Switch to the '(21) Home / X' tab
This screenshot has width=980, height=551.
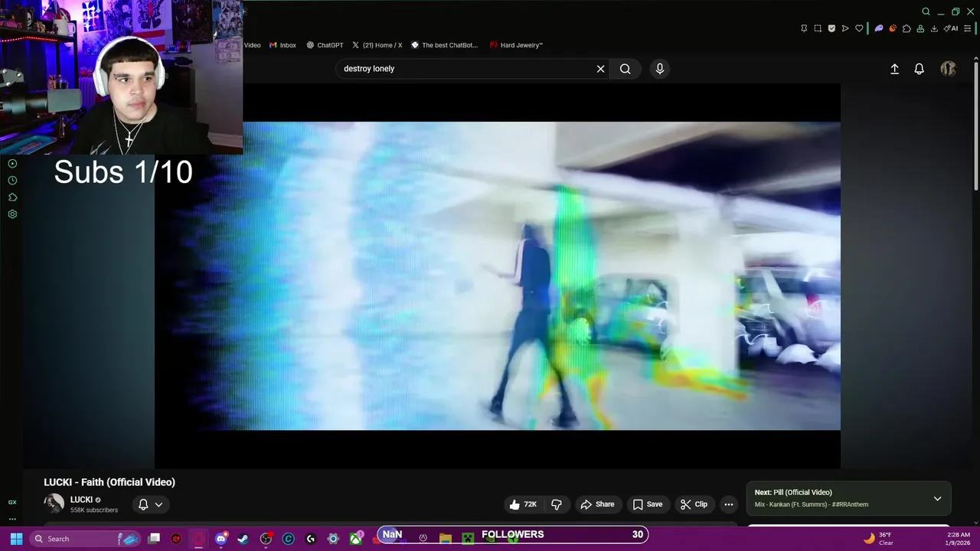click(377, 45)
